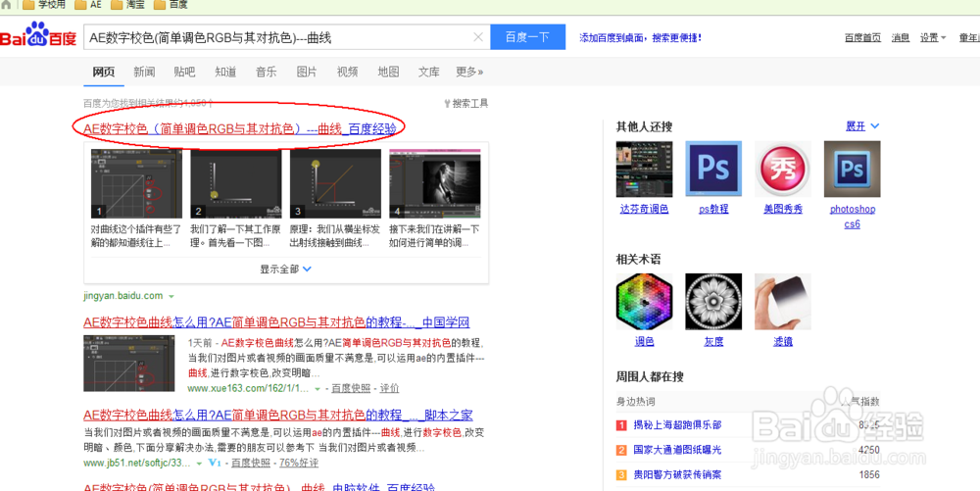Screen dimensions: 980x491
Task: Open the 灰度 grayscale flower image
Action: click(713, 302)
